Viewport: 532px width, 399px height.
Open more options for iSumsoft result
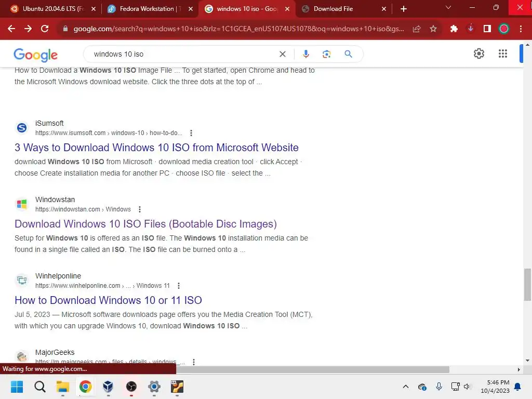click(191, 133)
